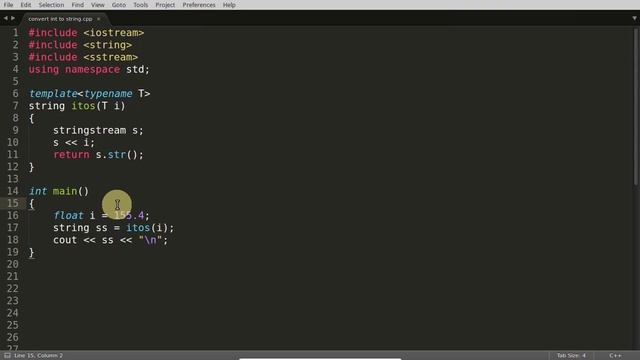Viewport: 640px width, 360px height.
Task: Click the return s.str(); line
Action: (98, 155)
